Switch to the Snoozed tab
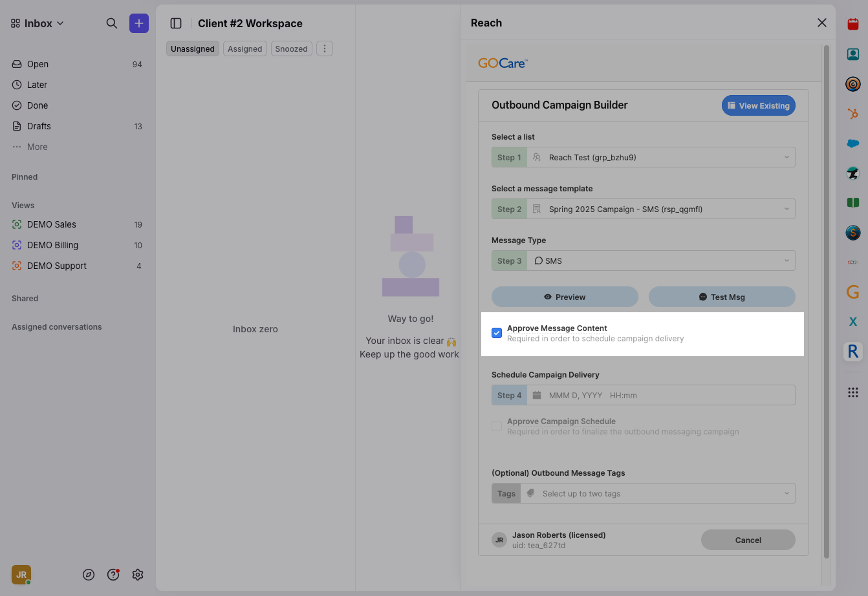 (292, 49)
